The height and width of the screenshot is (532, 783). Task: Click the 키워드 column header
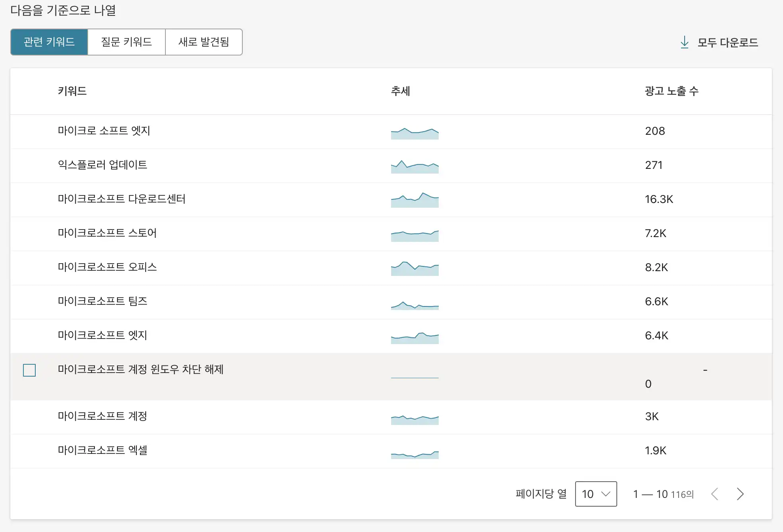(x=73, y=91)
